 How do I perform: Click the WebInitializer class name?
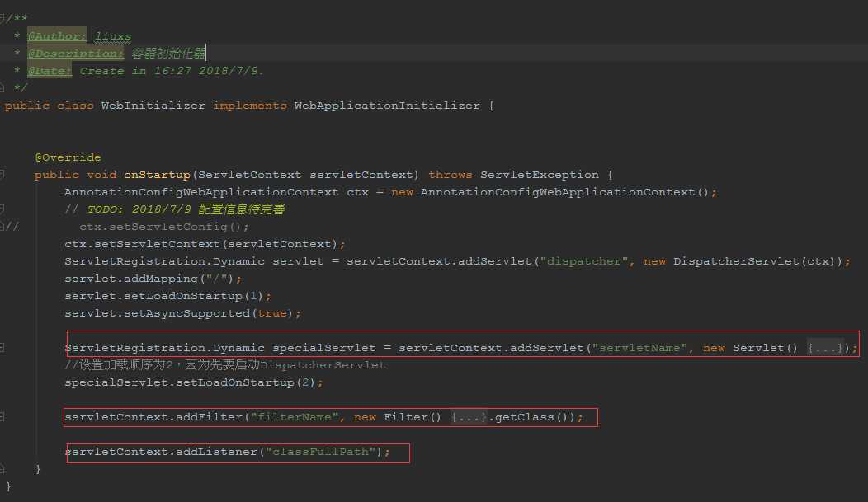click(x=153, y=106)
